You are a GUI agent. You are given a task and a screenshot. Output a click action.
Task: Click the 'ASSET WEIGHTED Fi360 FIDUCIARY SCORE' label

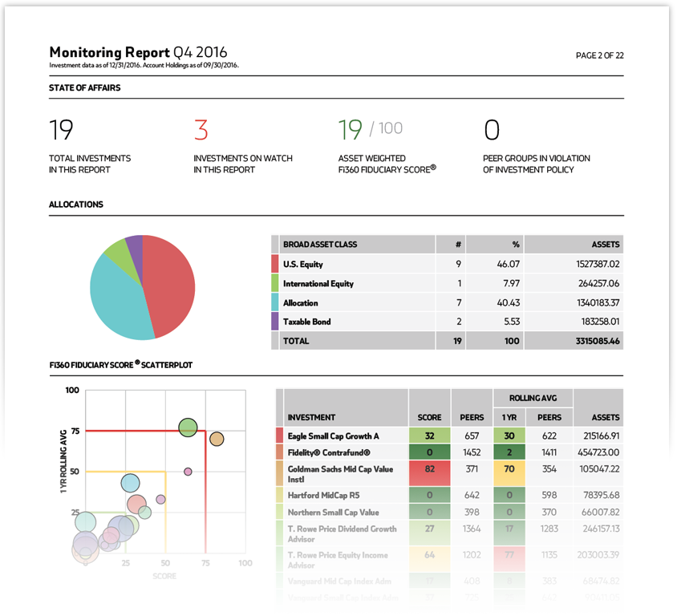point(387,164)
